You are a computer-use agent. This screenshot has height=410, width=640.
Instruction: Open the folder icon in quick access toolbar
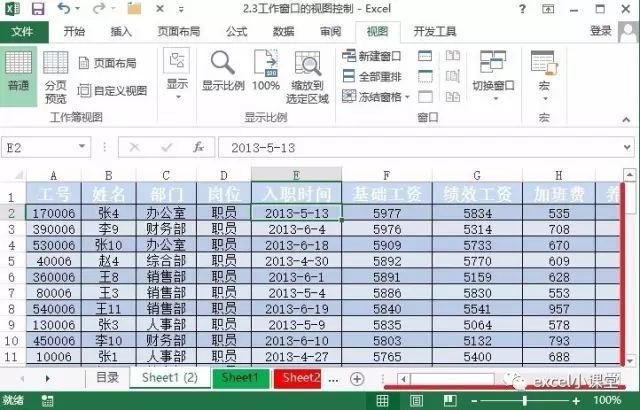pos(134,8)
